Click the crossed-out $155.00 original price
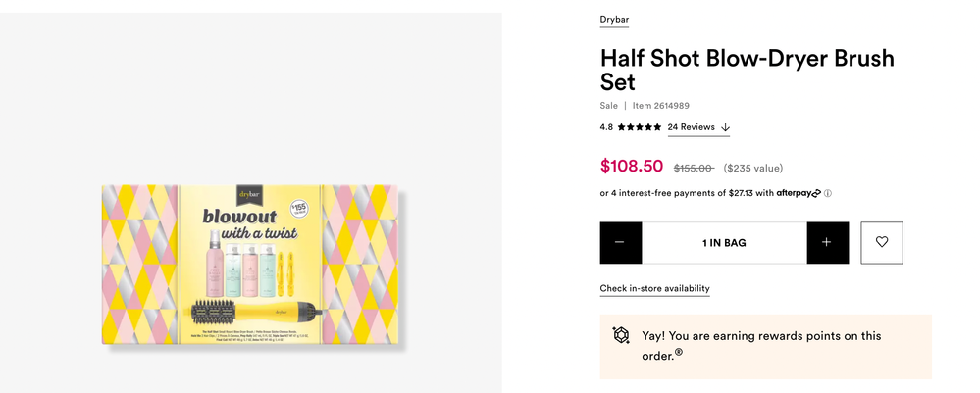 694,169
